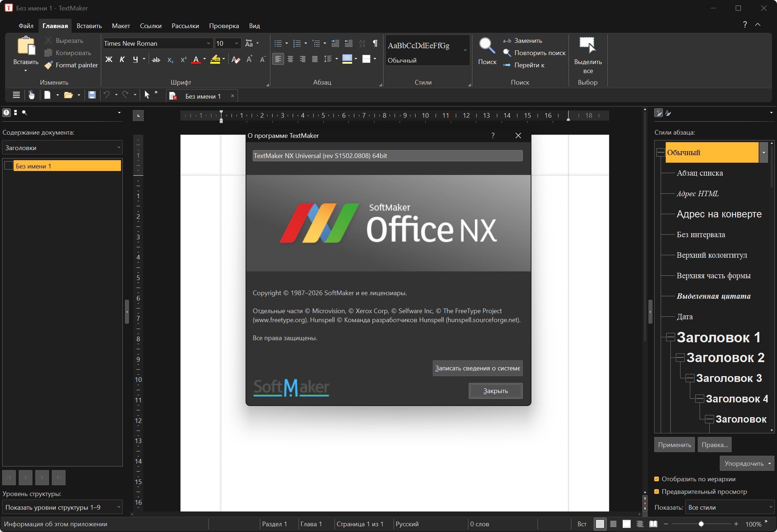The height and width of the screenshot is (532, 777).
Task: Switch to the Вставить ribbon tab
Action: pyautogui.click(x=89, y=26)
